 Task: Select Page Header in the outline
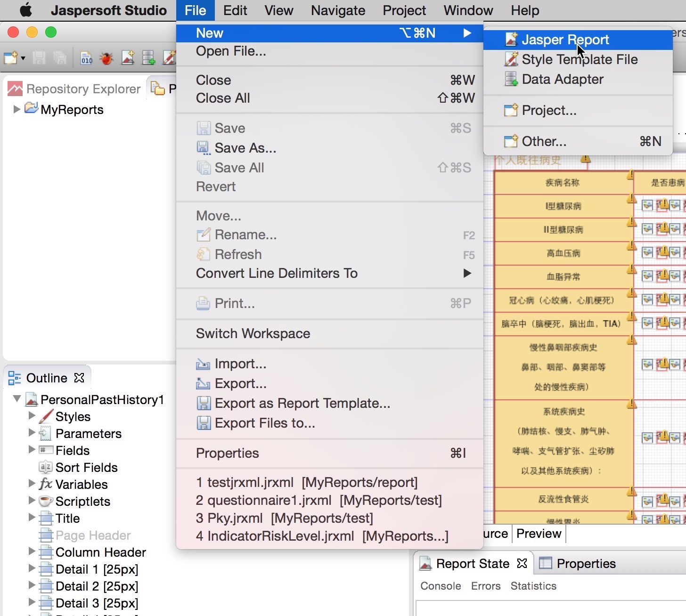pyautogui.click(x=93, y=535)
